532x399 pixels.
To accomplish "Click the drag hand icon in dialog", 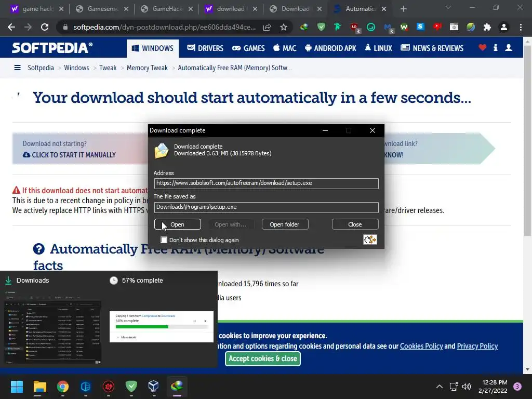I will pos(370,240).
